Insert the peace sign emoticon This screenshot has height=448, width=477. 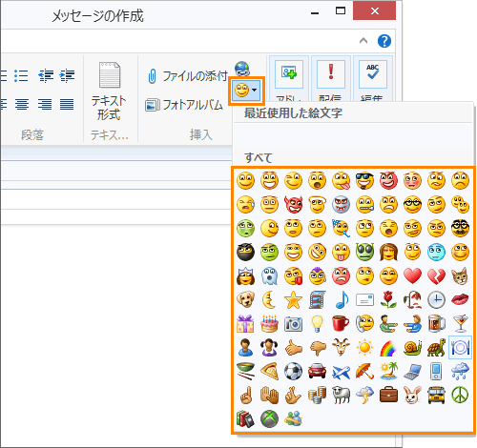coord(460,395)
